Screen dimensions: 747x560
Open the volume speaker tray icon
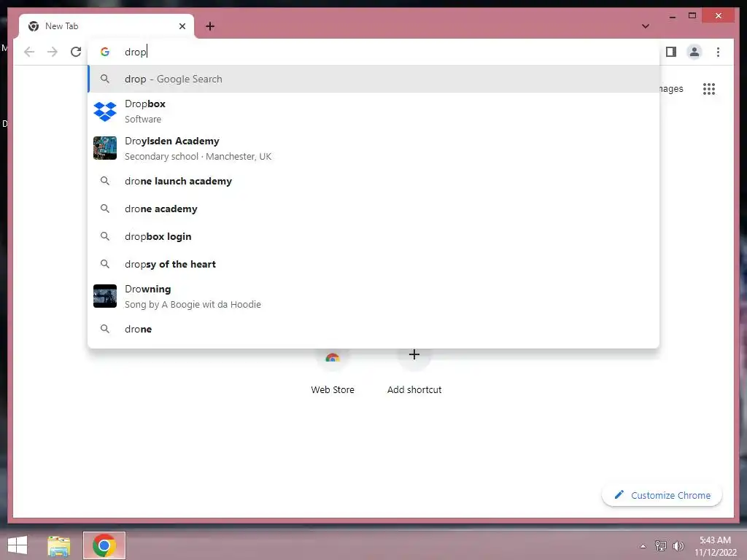678,545
